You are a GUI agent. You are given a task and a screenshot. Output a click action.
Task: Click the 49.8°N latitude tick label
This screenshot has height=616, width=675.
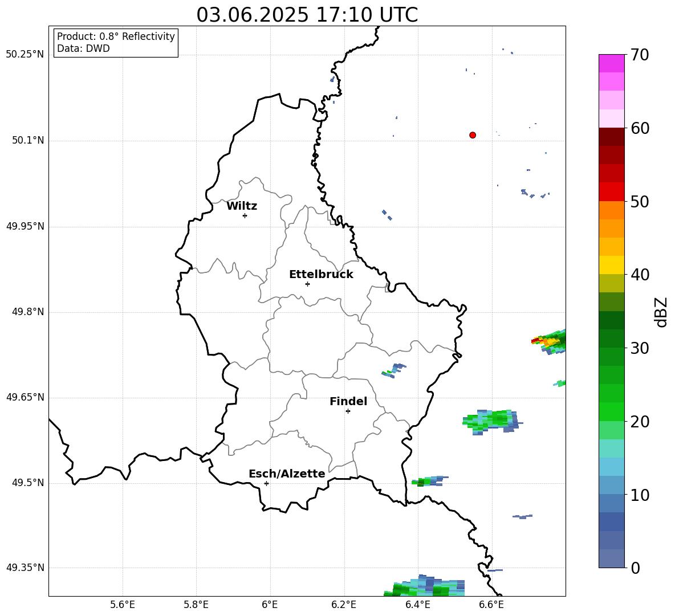point(28,312)
